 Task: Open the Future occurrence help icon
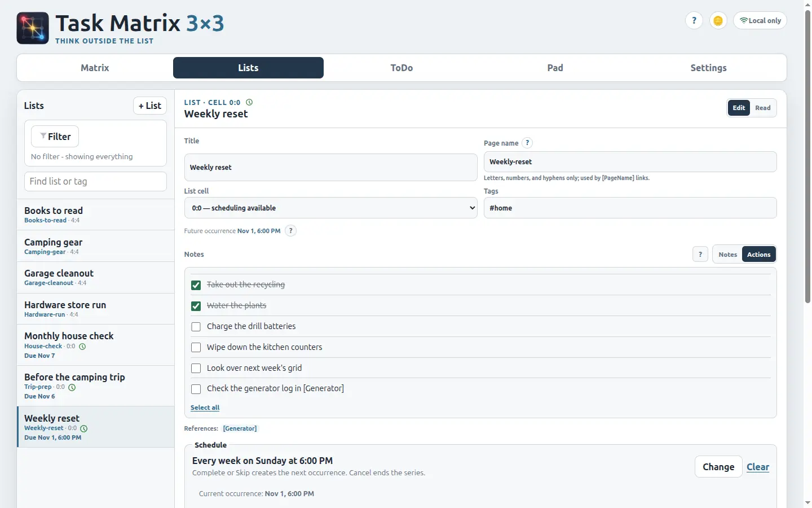(x=290, y=231)
